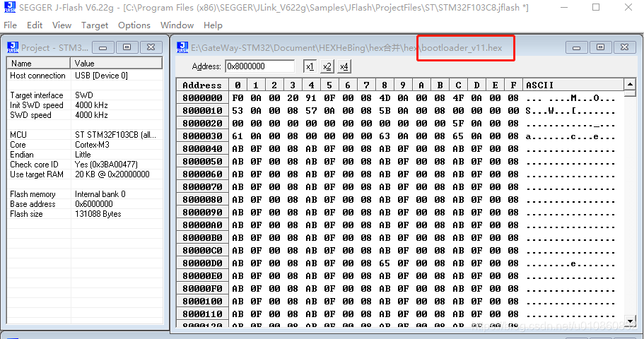This screenshot has width=644, height=339.
Task: Open the Target menu
Action: tap(95, 25)
